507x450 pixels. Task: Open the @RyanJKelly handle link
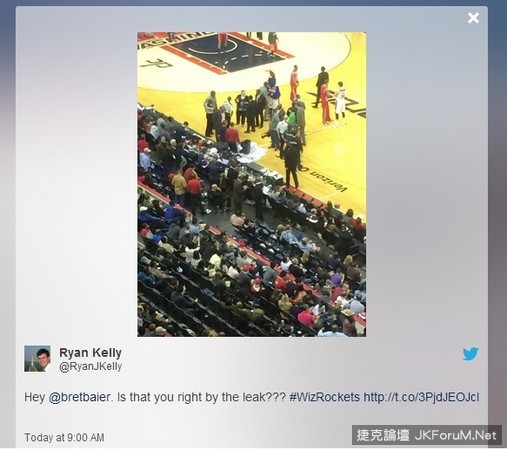(x=90, y=367)
